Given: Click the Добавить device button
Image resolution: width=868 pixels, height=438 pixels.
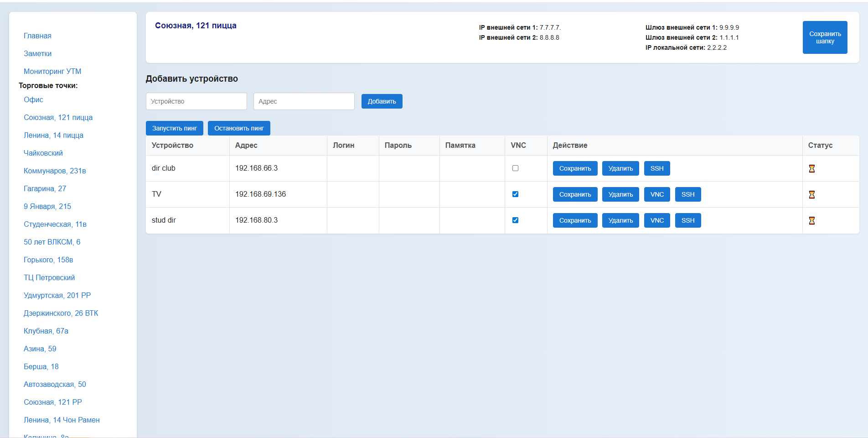Looking at the screenshot, I should click(382, 101).
